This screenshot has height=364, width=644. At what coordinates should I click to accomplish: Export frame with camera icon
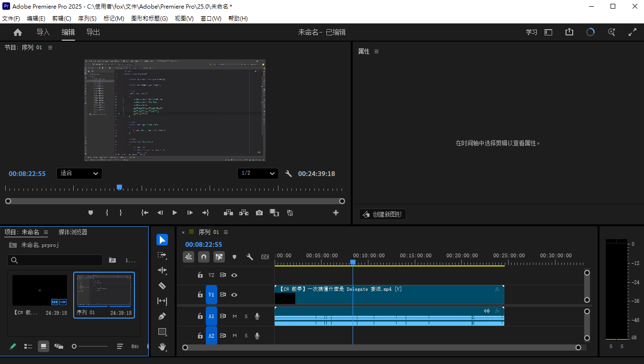pos(259,213)
